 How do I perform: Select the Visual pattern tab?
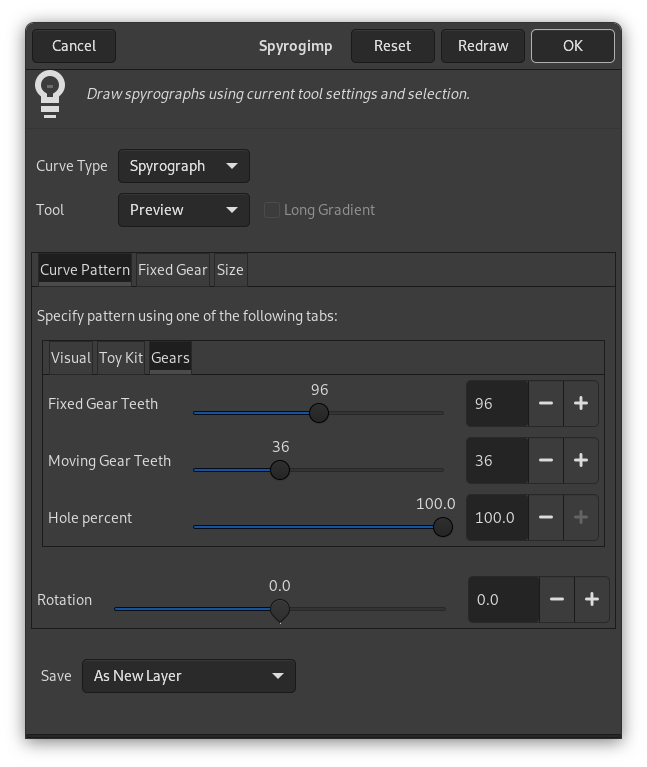pyautogui.click(x=70, y=358)
